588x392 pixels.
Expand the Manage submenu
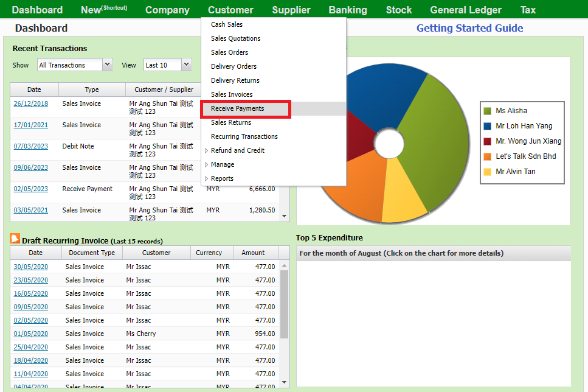tap(222, 164)
